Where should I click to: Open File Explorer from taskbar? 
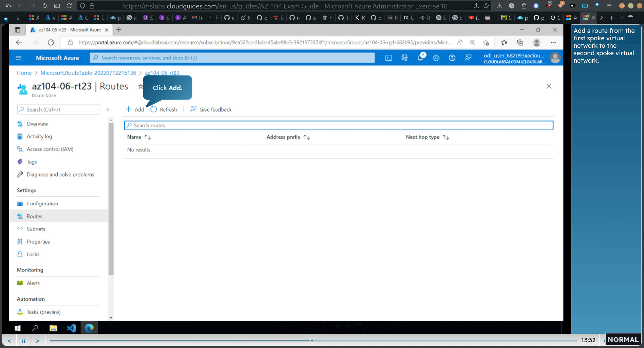pos(53,328)
